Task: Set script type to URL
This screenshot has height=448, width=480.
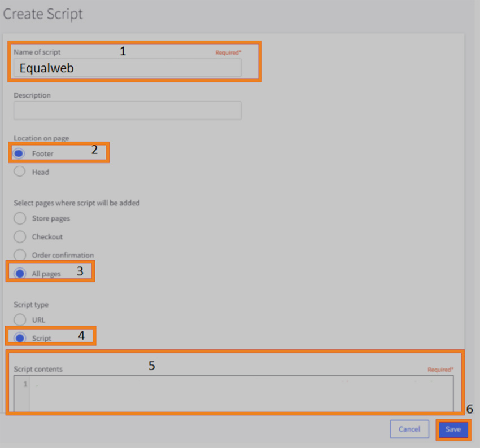Action: 20,319
